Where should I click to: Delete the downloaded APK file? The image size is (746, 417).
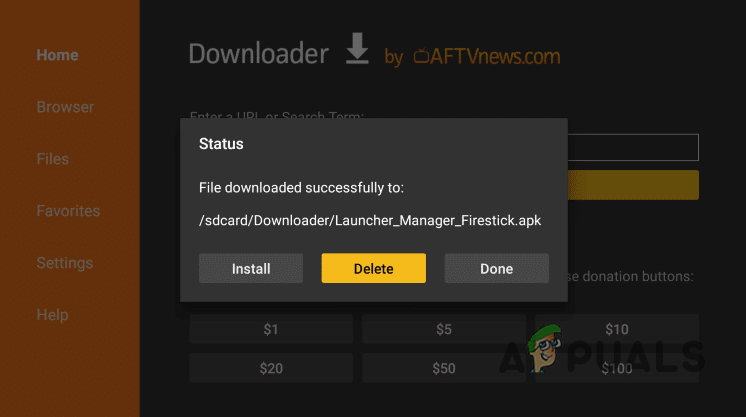pyautogui.click(x=373, y=268)
